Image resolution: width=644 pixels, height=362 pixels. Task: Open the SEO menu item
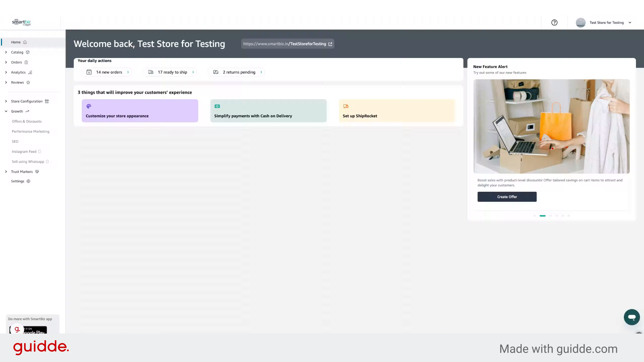click(15, 141)
